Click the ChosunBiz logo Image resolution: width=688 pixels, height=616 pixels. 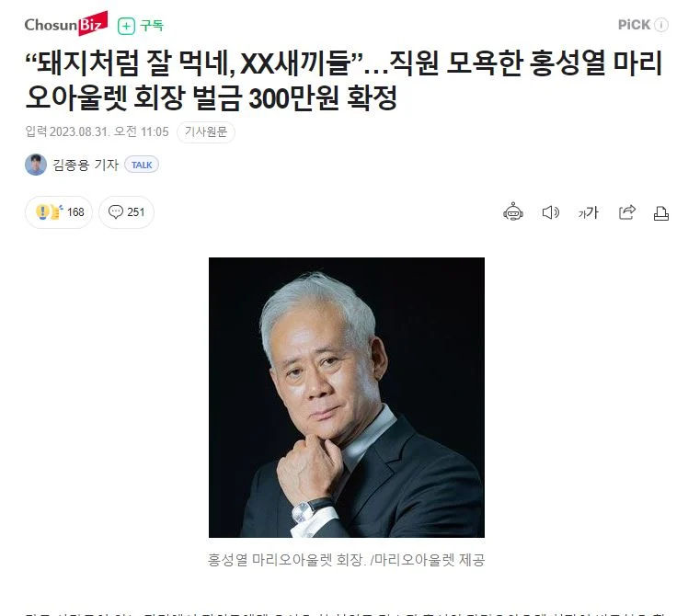click(x=66, y=24)
